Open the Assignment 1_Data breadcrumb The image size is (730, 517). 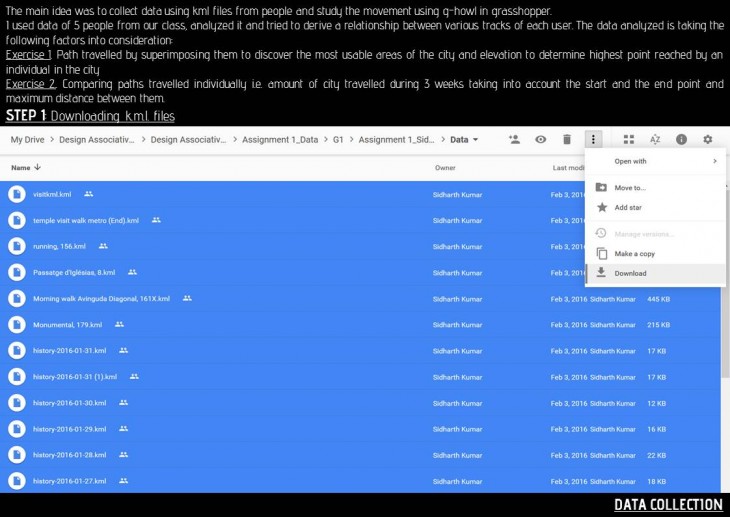[279, 140]
